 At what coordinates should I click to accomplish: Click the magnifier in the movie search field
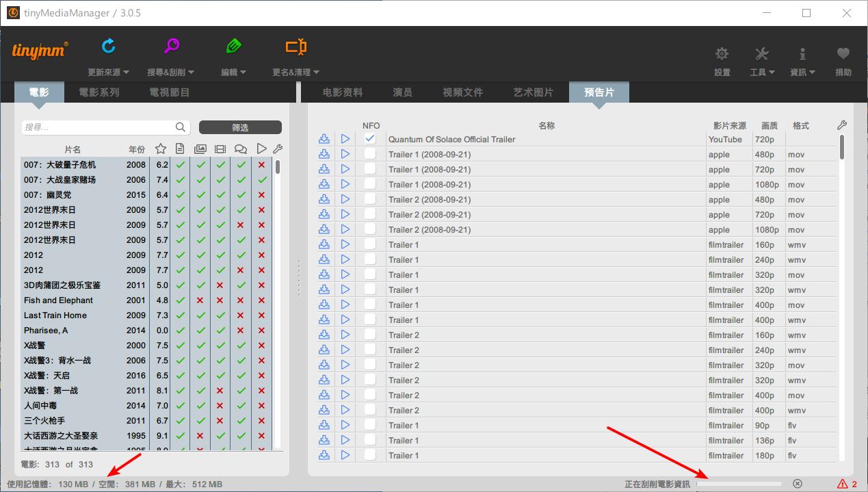pos(181,127)
